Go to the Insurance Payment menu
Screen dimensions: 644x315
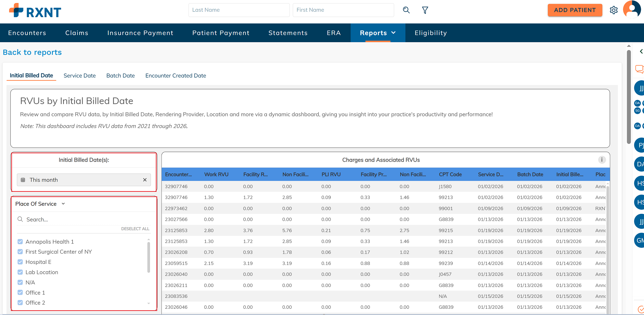click(140, 33)
